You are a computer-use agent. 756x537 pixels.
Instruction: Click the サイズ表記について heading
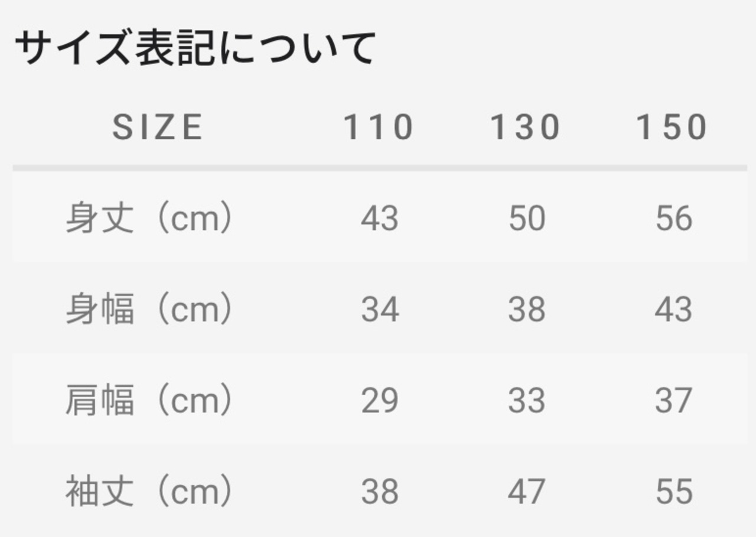pos(195,48)
